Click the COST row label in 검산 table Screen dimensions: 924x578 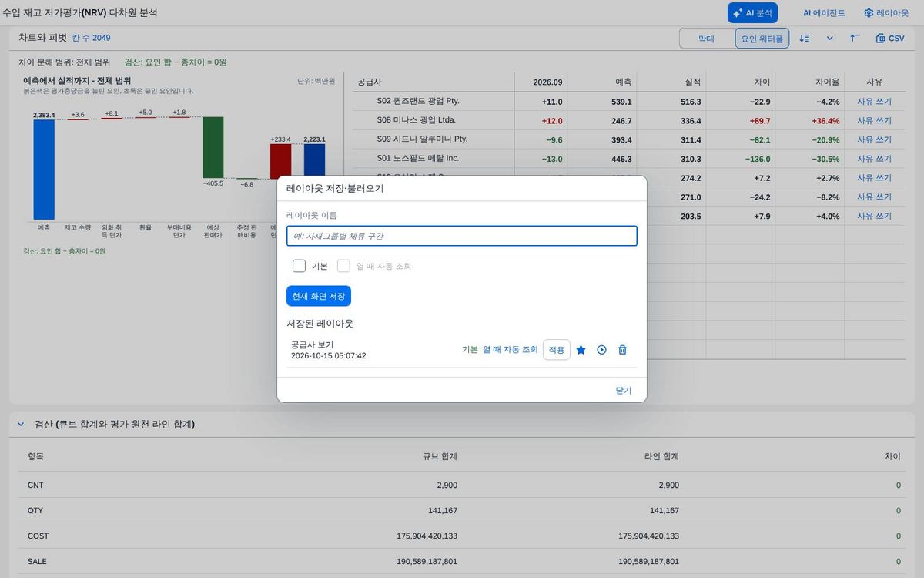coord(38,536)
